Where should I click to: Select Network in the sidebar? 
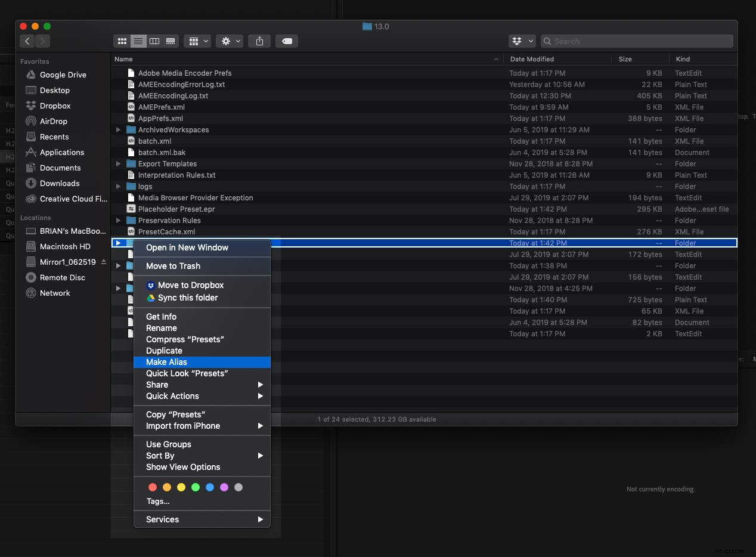click(x=55, y=293)
